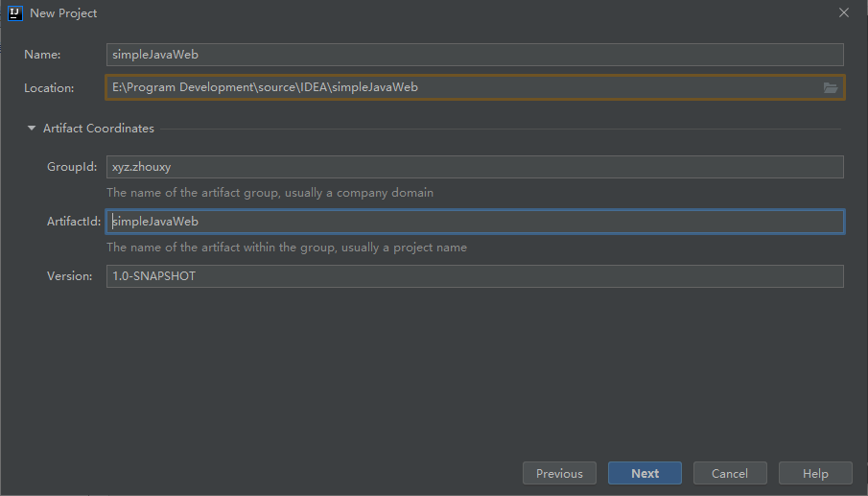This screenshot has width=868, height=496.
Task: Open Help for the project wizard
Action: tap(815, 473)
